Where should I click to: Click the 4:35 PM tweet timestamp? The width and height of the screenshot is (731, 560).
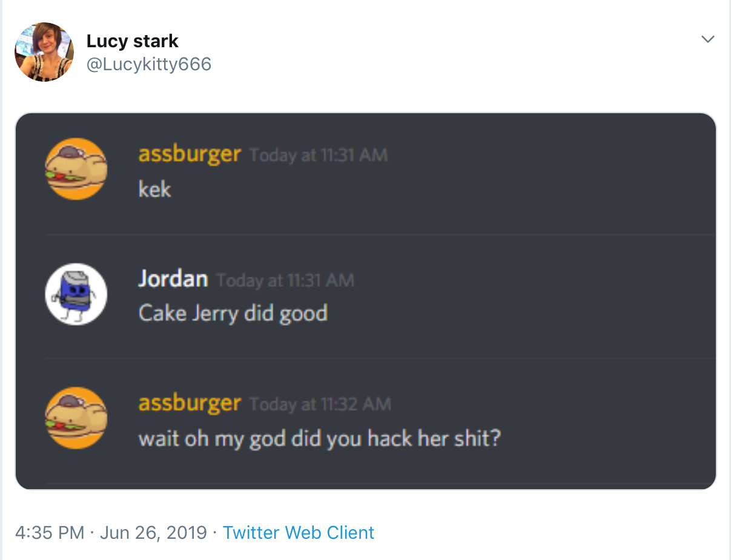(50, 533)
